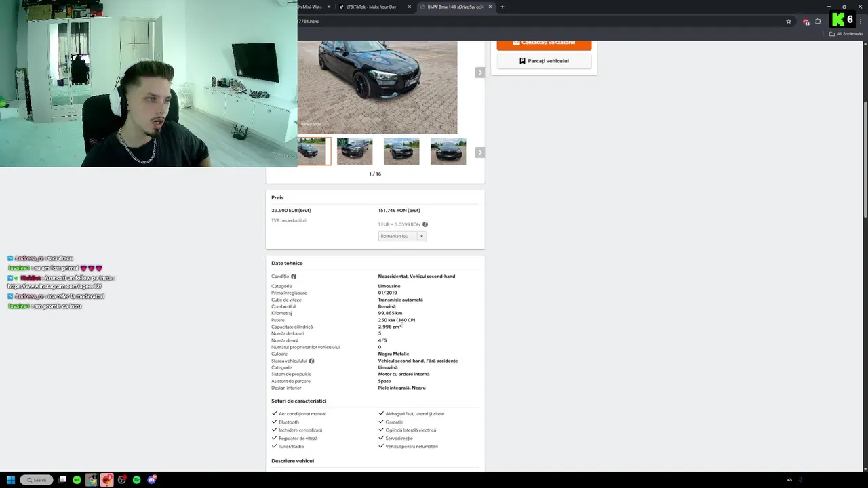
Task: Bookmark this page with the star icon
Action: point(788,22)
